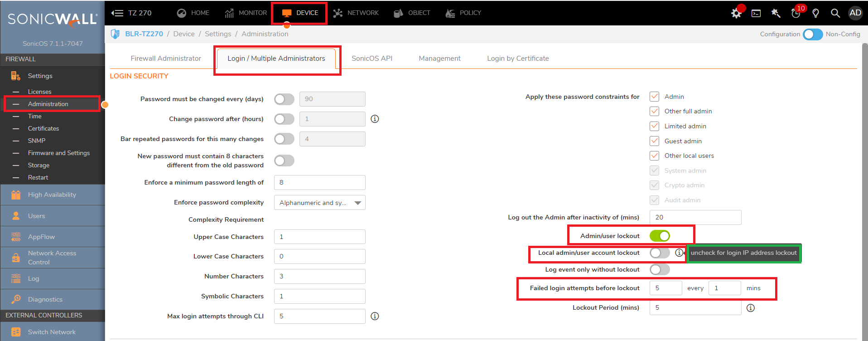The width and height of the screenshot is (868, 341).
Task: Expand AppFlow menu in sidebar
Action: point(53,237)
